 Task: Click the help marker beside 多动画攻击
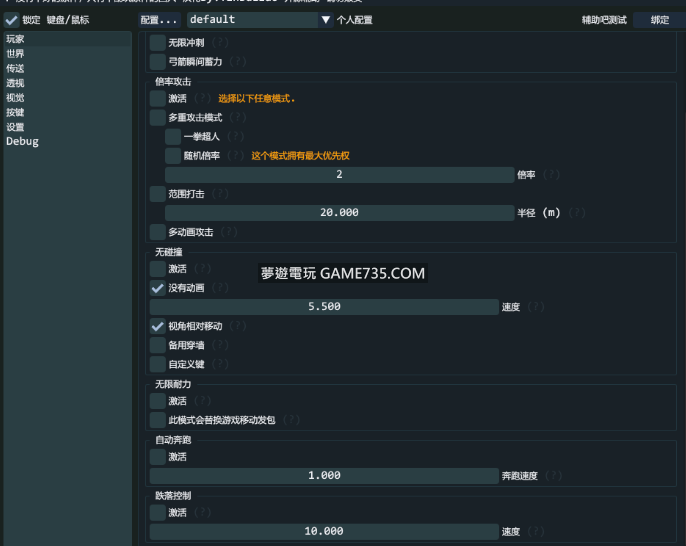[227, 232]
